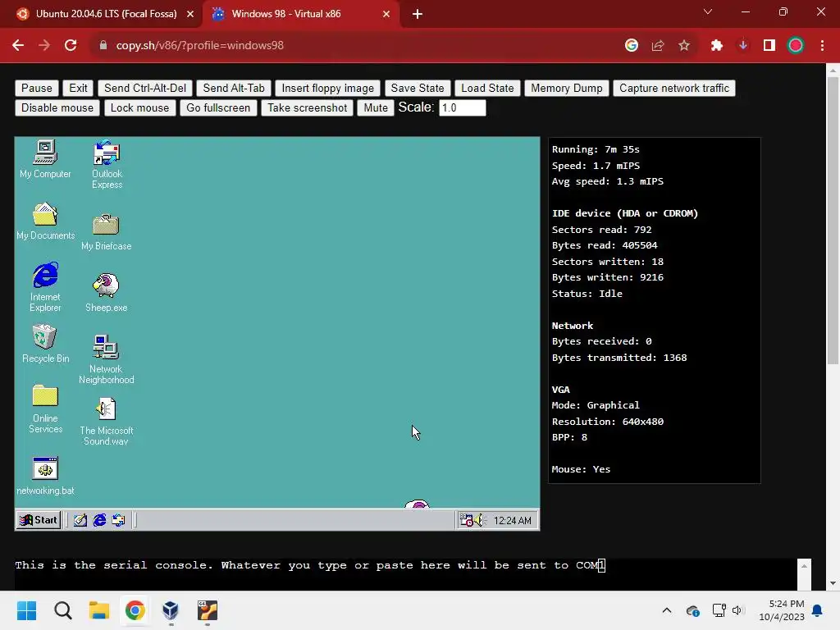840x630 pixels.
Task: Bookmark this page with star
Action: 684,46
